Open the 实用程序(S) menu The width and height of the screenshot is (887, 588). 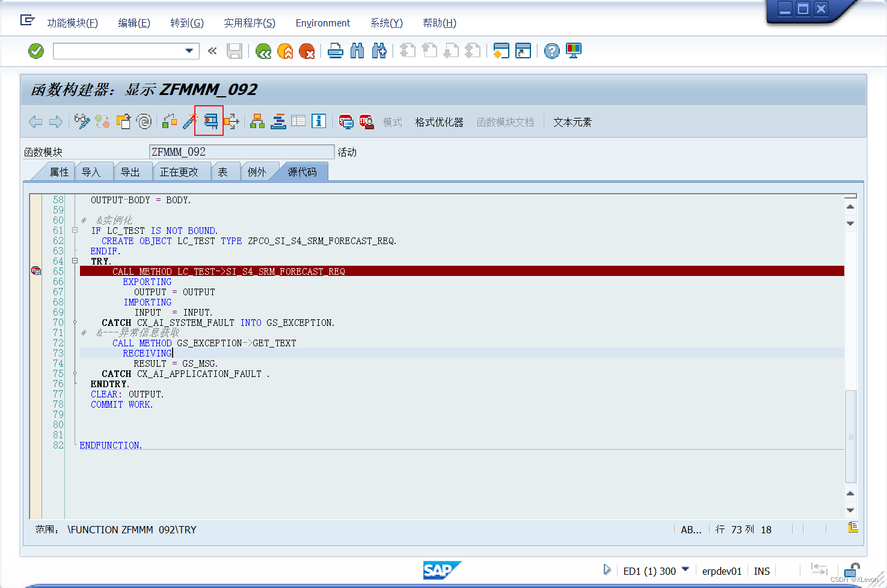(250, 23)
